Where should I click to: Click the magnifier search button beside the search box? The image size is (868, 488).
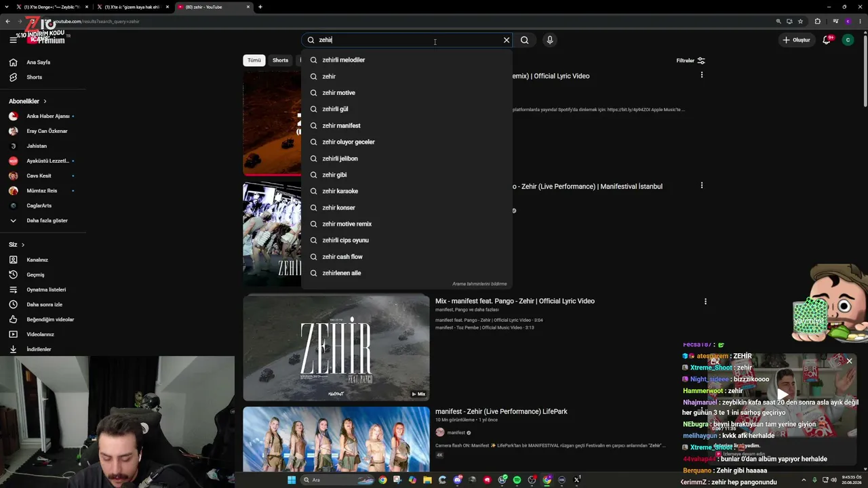[x=525, y=40]
